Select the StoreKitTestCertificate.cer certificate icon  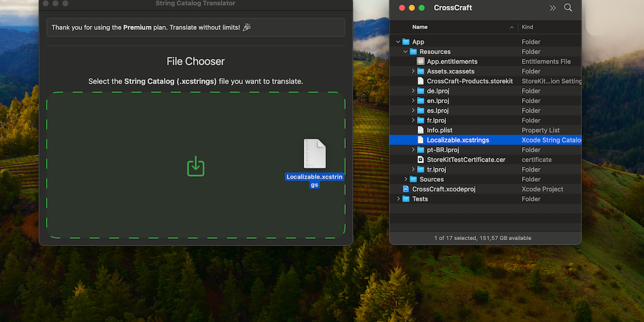click(421, 160)
